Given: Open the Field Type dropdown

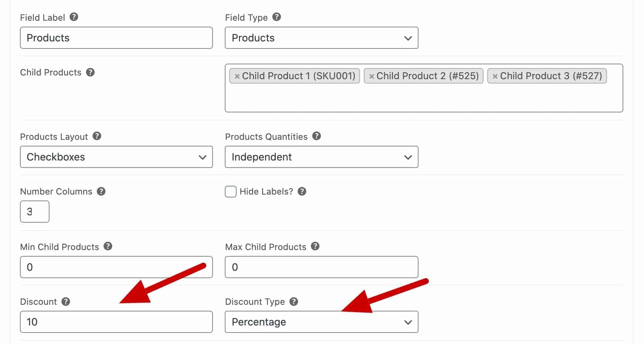Looking at the screenshot, I should point(322,38).
